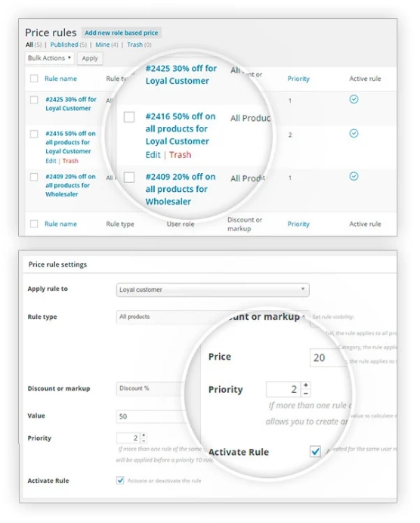Click the small Priority number field

coord(128,438)
